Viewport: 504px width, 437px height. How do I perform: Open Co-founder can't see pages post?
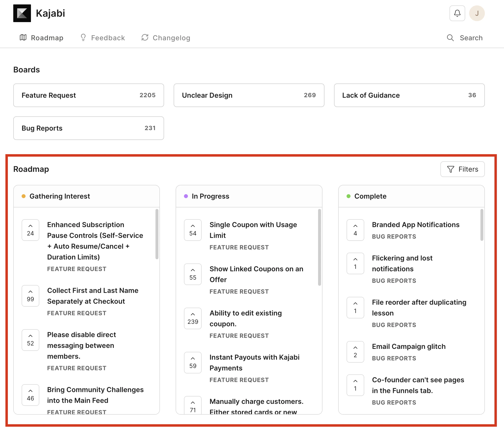tap(418, 385)
